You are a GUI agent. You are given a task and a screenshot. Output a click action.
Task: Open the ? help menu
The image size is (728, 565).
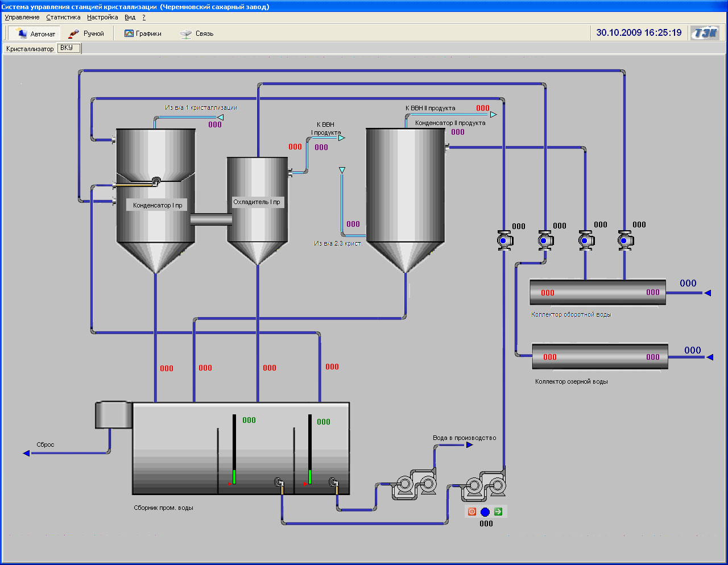pos(144,17)
